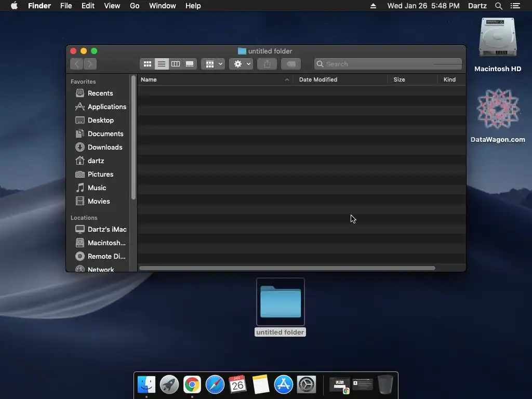Click the green zoom window button

tap(94, 51)
